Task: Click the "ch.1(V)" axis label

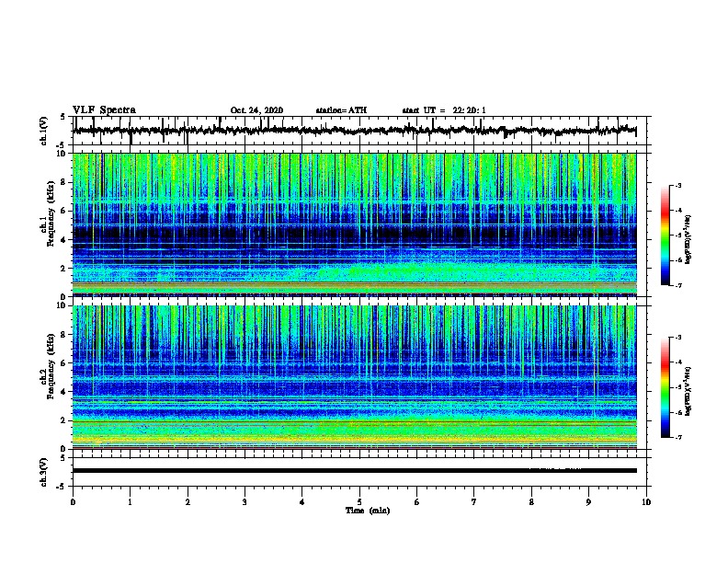Action: pos(44,131)
